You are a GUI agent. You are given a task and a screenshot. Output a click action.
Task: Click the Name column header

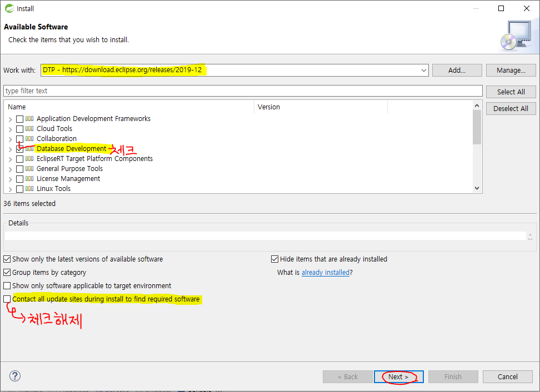tap(129, 107)
